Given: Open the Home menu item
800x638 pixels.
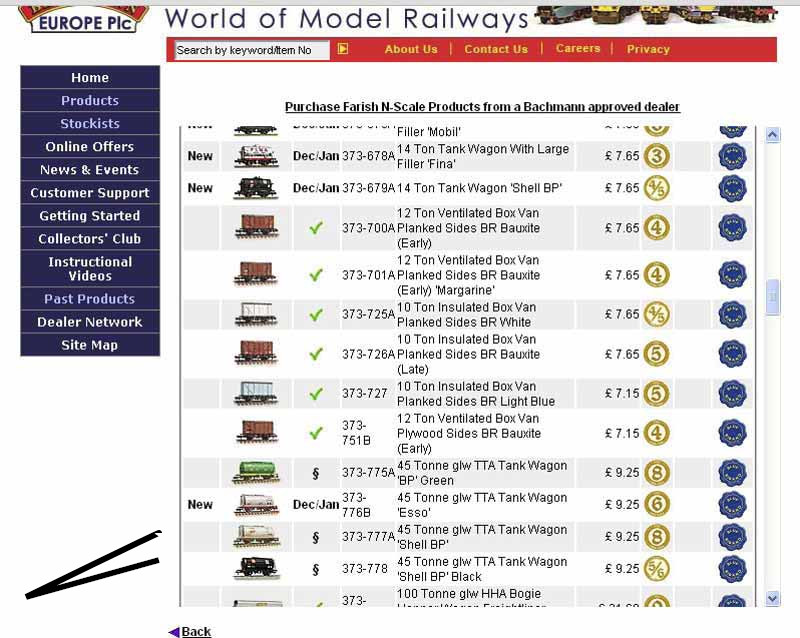Looking at the screenshot, I should click(90, 78).
